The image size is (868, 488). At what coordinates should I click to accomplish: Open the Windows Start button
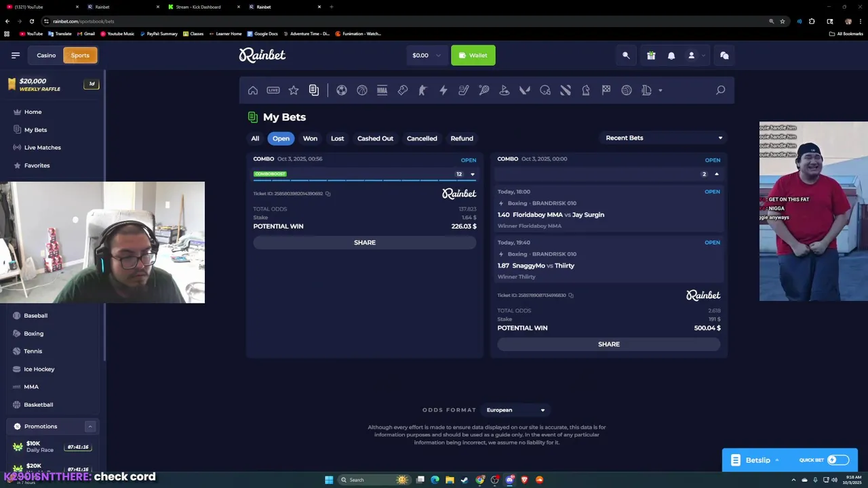[x=329, y=480]
